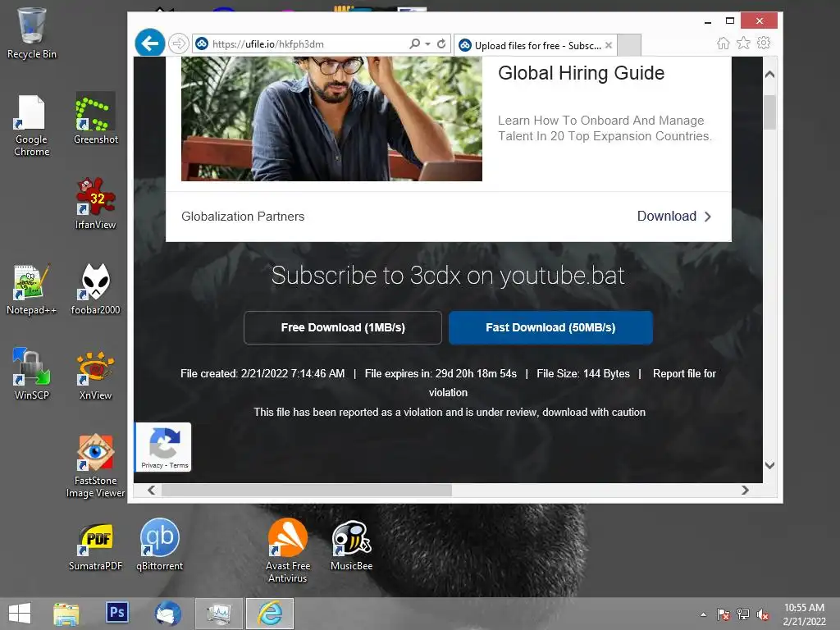Viewport: 840px width, 630px height.
Task: Open Favorites star icon
Action: coord(743,43)
